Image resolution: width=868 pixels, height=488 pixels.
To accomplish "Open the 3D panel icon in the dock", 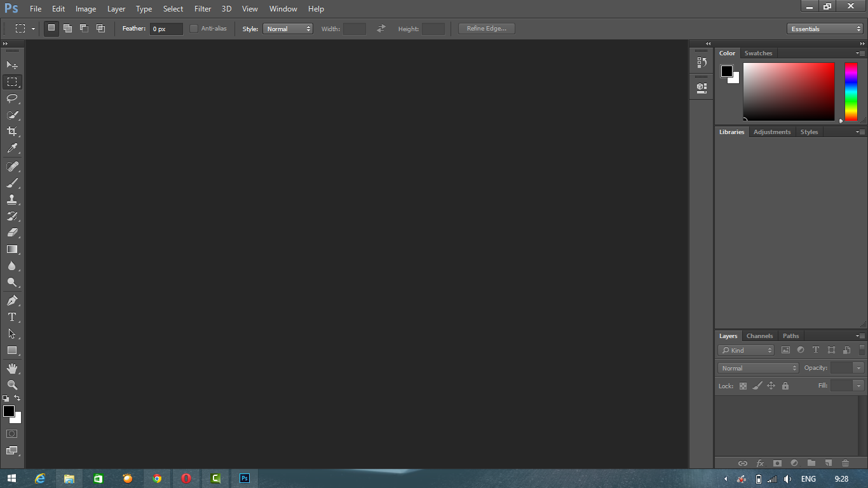I will click(x=702, y=87).
